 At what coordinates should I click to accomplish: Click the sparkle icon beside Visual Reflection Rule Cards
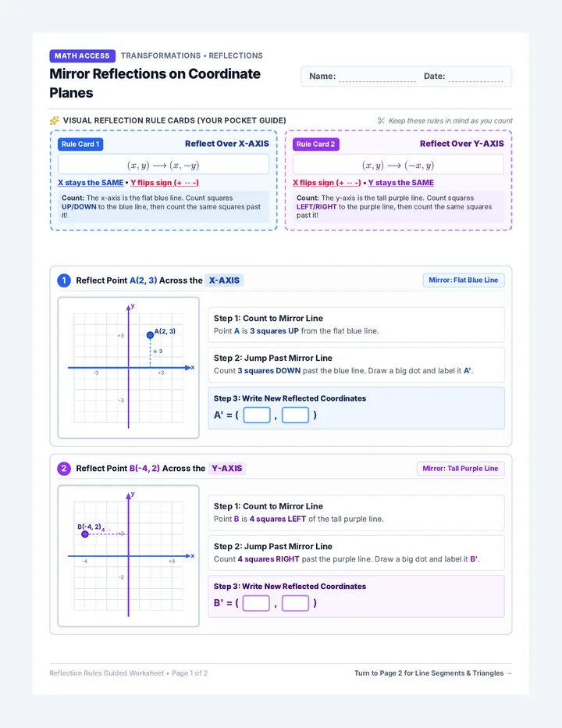[x=55, y=121]
